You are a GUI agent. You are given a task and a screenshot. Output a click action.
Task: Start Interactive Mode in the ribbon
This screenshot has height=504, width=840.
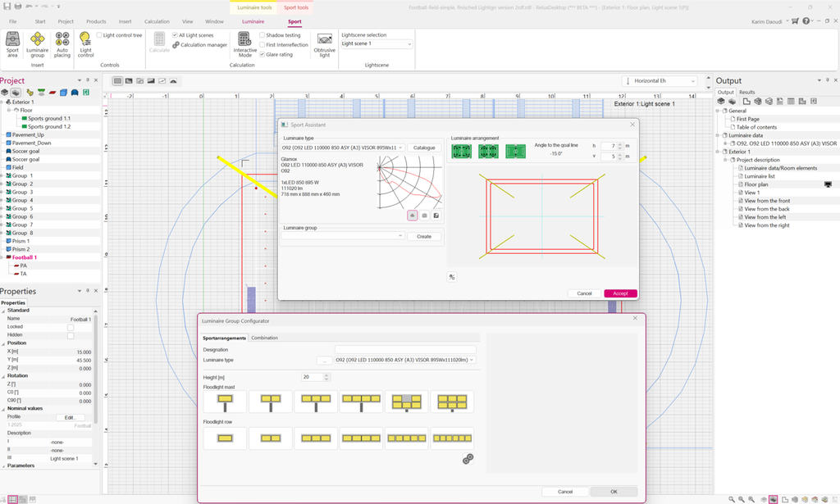[x=244, y=43]
